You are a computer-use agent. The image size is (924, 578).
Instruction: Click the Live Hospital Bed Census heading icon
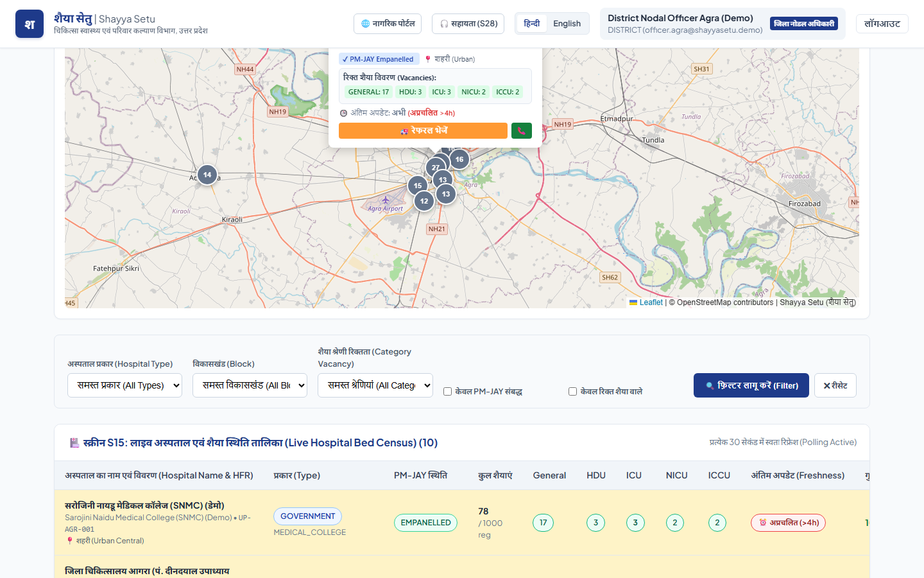74,443
